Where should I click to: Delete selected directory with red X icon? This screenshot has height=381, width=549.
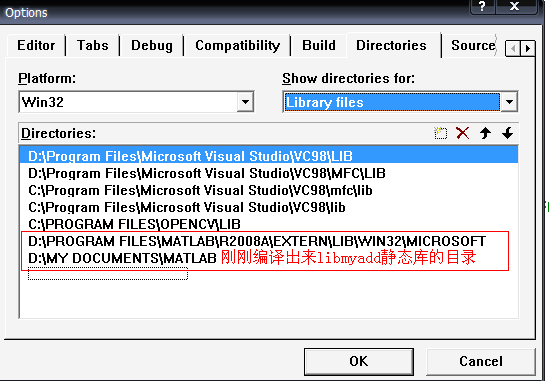click(x=463, y=133)
